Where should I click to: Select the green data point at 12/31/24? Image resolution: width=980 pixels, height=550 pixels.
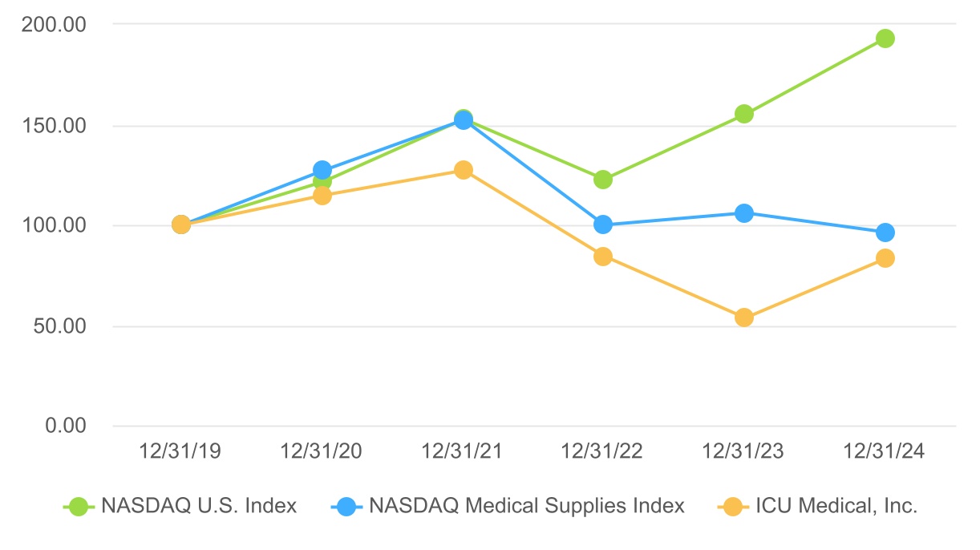[885, 38]
